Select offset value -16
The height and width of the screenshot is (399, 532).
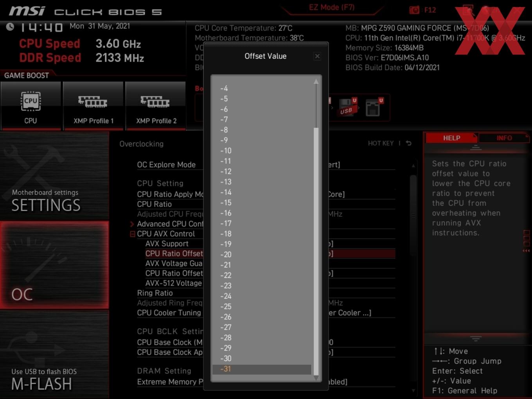click(x=262, y=213)
